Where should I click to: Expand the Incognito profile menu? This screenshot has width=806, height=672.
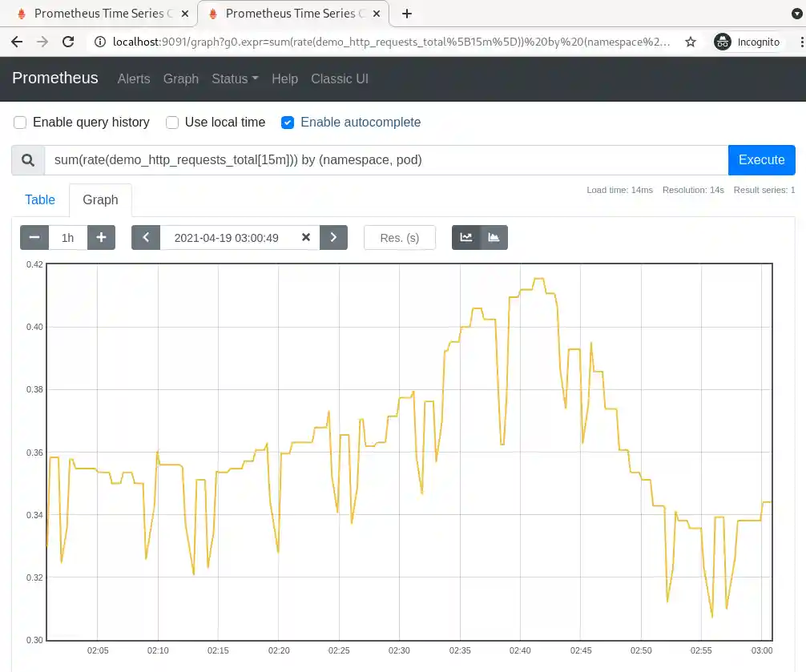[747, 42]
